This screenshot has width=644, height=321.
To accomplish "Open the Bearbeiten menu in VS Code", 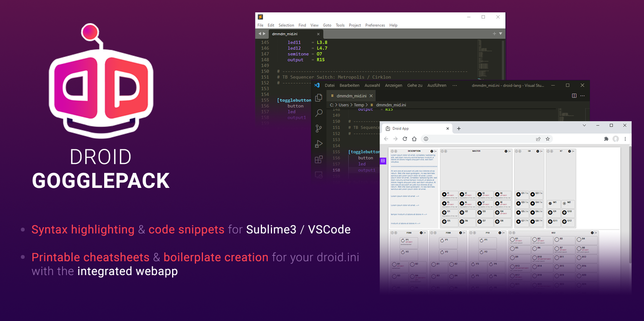I will click(x=349, y=85).
